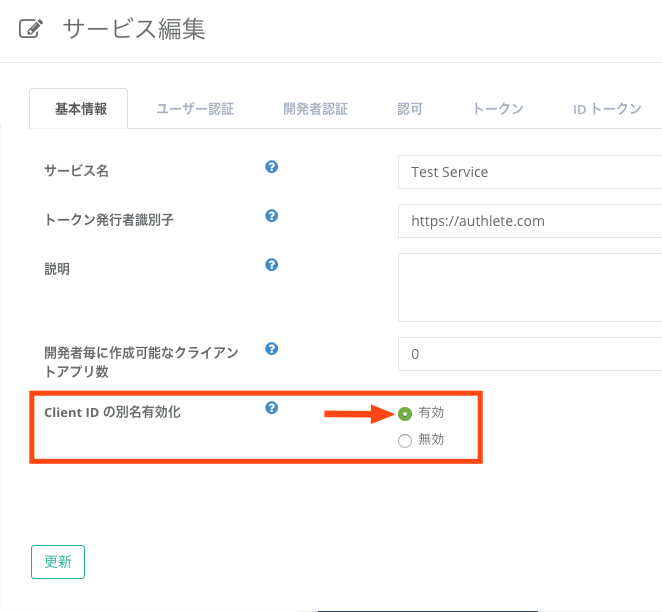662x612 pixels.
Task: Click into the 説明 text area
Action: [x=530, y=287]
